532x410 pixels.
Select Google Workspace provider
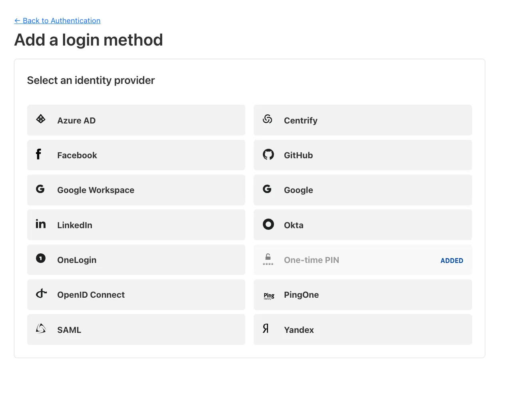[136, 190]
